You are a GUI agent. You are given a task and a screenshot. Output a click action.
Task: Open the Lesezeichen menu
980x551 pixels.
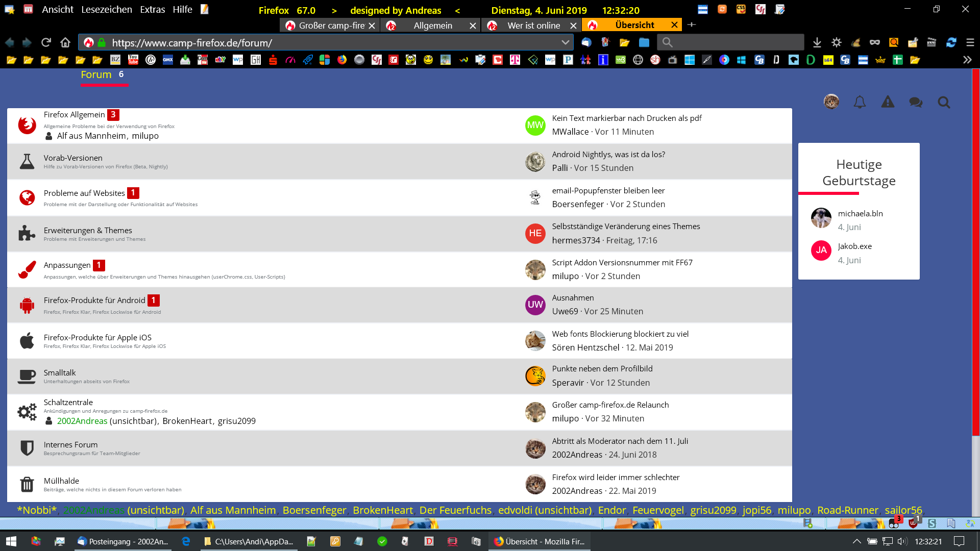106,10
